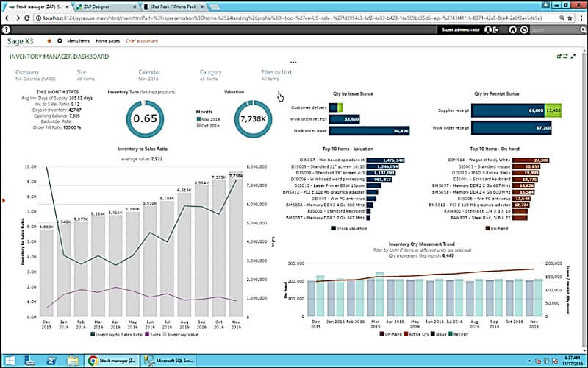Select Nov 2016 color swatch in Valuation legend
The image size is (588, 368).
(x=199, y=119)
